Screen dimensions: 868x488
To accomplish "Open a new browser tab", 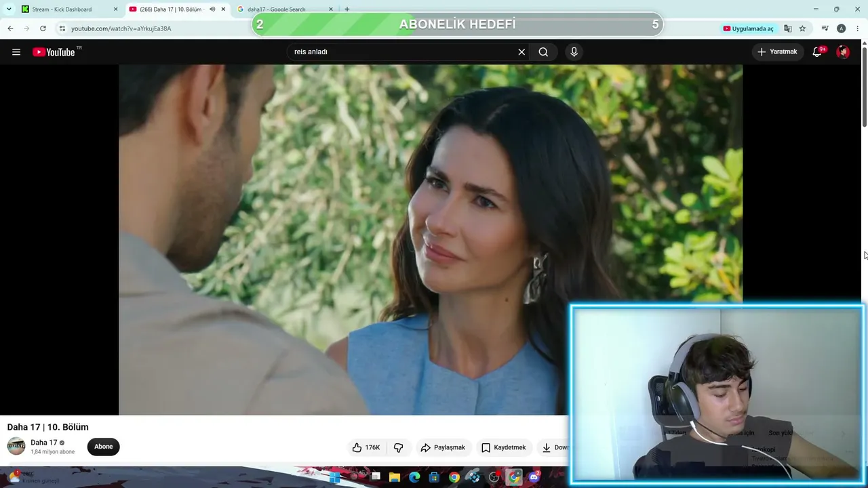I will pos(347,9).
